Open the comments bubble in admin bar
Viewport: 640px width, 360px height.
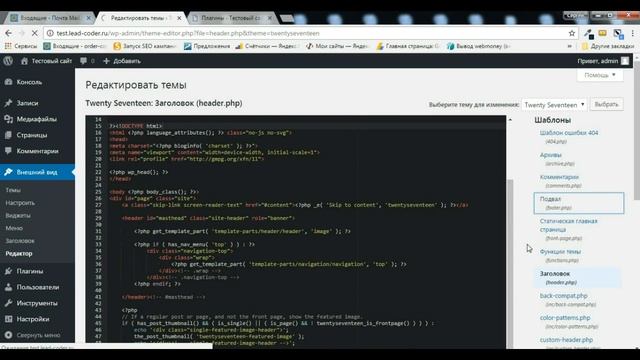pyautogui.click(x=87, y=61)
